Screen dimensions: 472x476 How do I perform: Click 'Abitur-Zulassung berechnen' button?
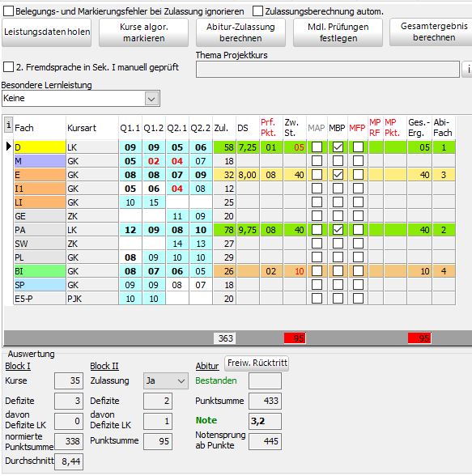240,32
